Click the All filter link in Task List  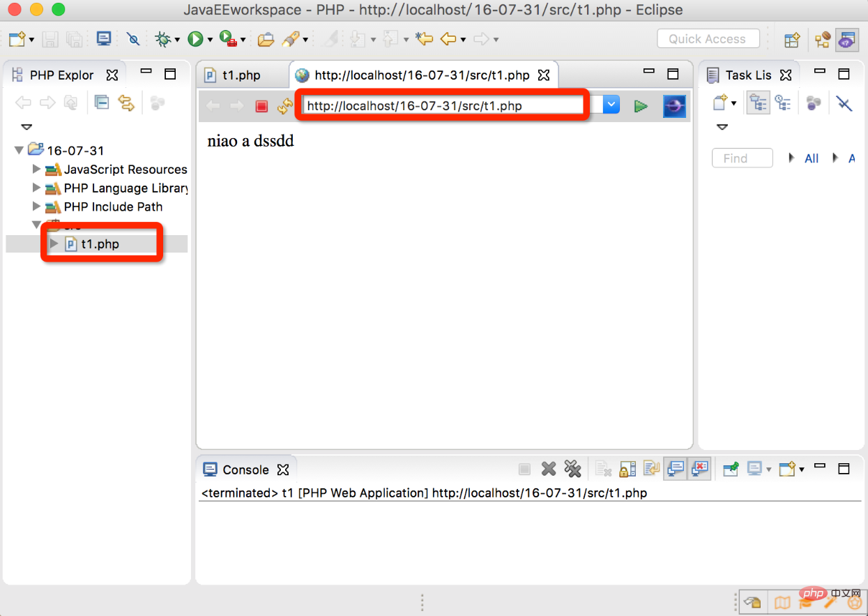pyautogui.click(x=812, y=158)
